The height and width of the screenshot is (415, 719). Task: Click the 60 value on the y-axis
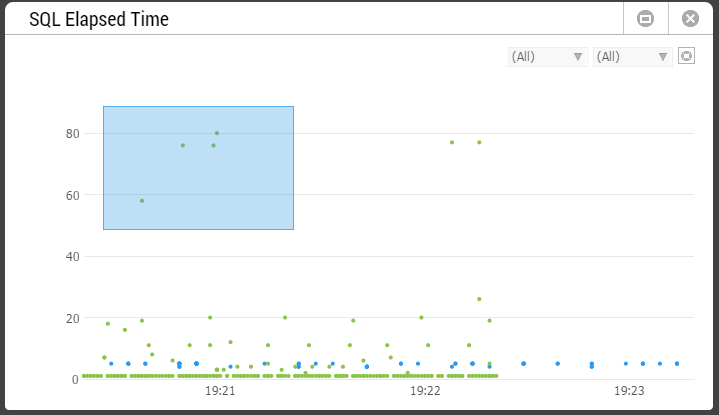(72, 196)
